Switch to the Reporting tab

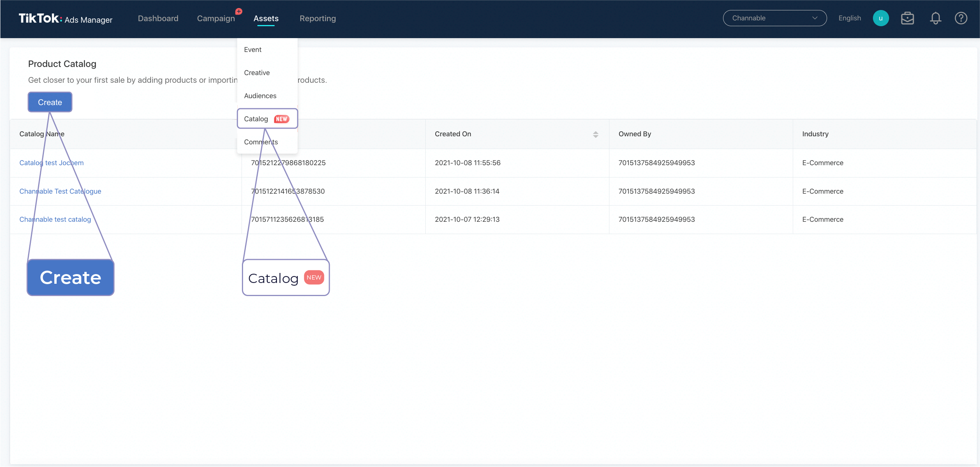pos(317,18)
